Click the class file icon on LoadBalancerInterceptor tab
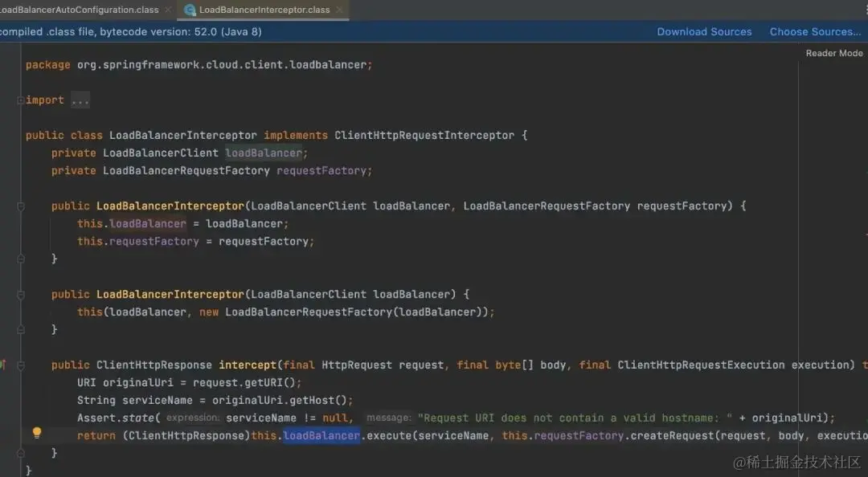 (190, 10)
